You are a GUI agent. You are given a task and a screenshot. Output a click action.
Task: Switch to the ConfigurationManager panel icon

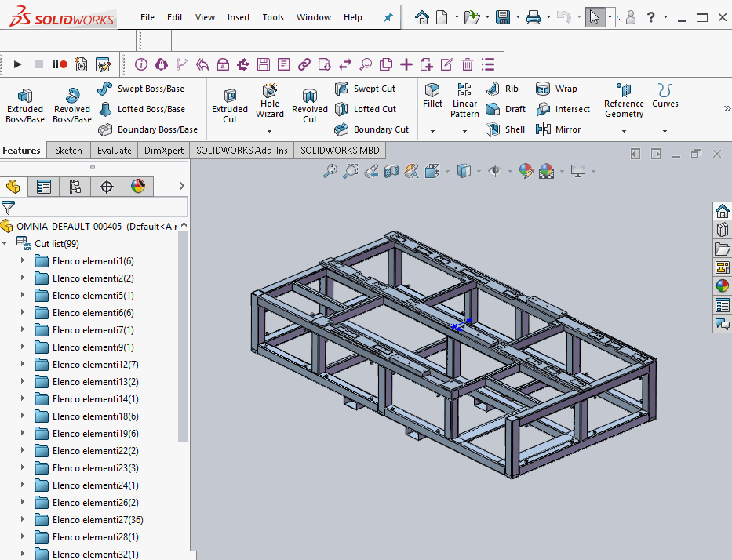[x=75, y=186]
